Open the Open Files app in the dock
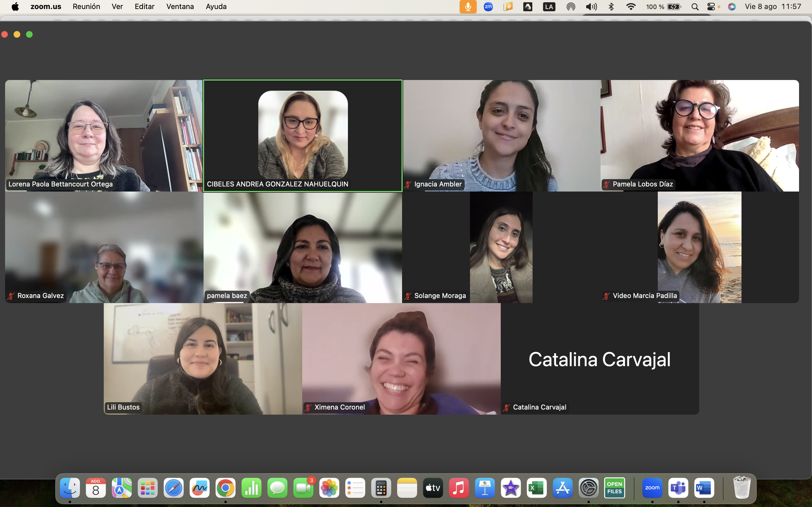812x507 pixels. coord(614,488)
